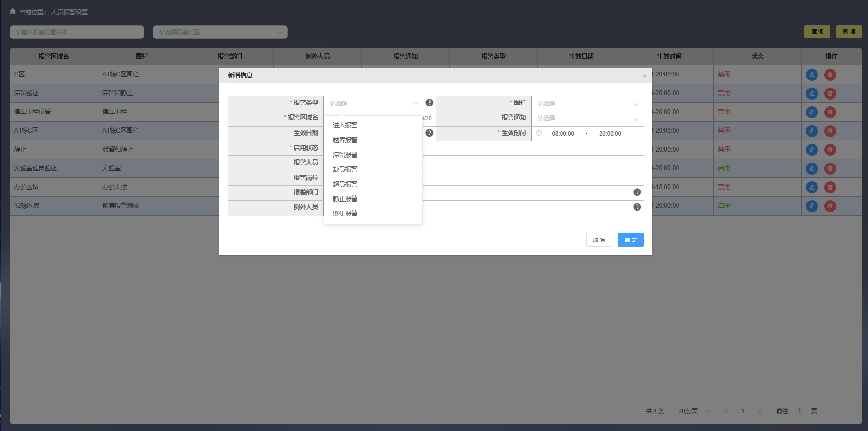This screenshot has width=868, height=431.
Task: Click the help icon beside 报警类型 dropdown
Action: point(429,103)
